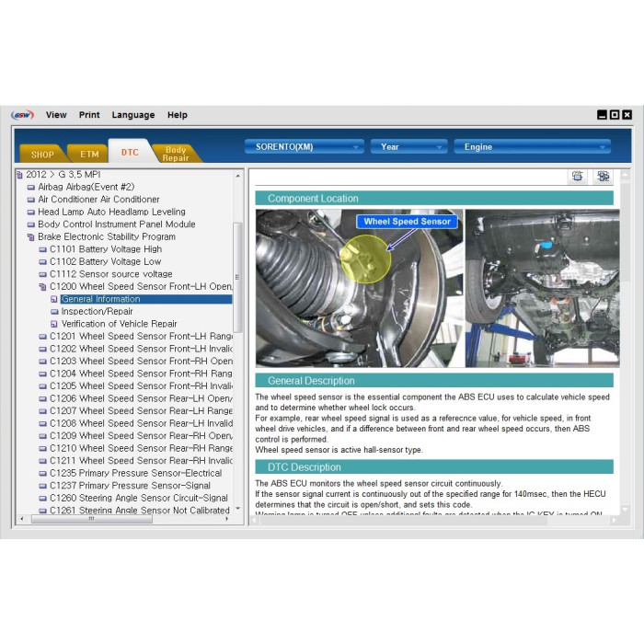
Task: Collapse Brake Electronic Stability Program node
Action: (30, 237)
